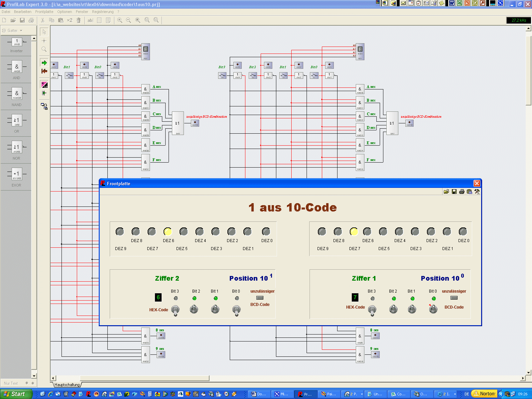Flip Ziffer 2 Bit 1 toggle switch
This screenshot has height=399, width=532.
[215, 309]
